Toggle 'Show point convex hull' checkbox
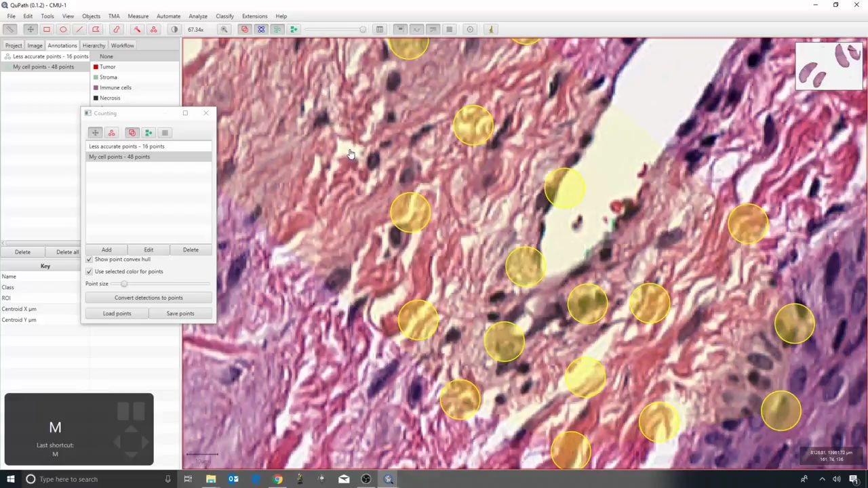The height and width of the screenshot is (488, 868). pyautogui.click(x=90, y=260)
